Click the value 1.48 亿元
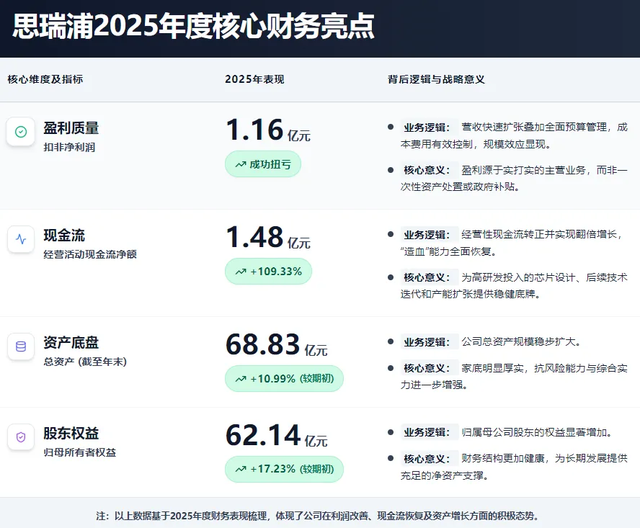 (268, 237)
